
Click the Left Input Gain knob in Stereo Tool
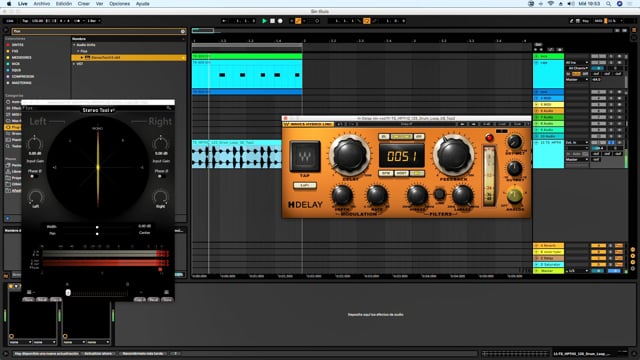(35, 144)
